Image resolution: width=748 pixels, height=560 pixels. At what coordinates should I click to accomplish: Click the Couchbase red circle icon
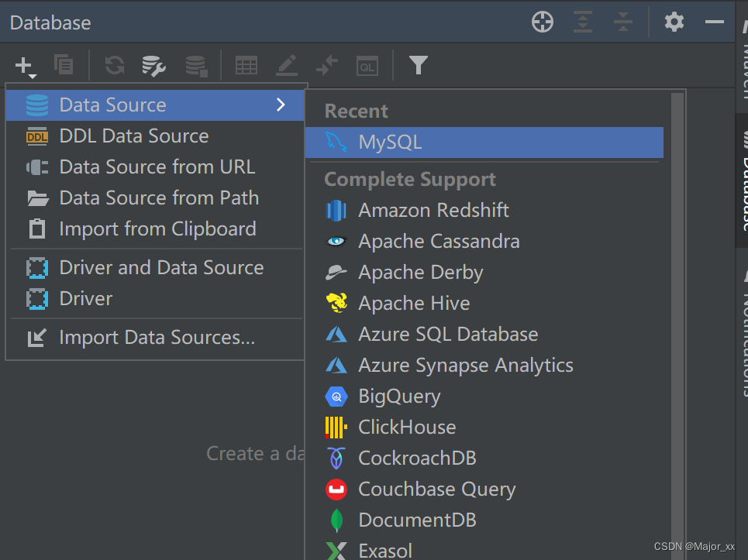tap(336, 490)
